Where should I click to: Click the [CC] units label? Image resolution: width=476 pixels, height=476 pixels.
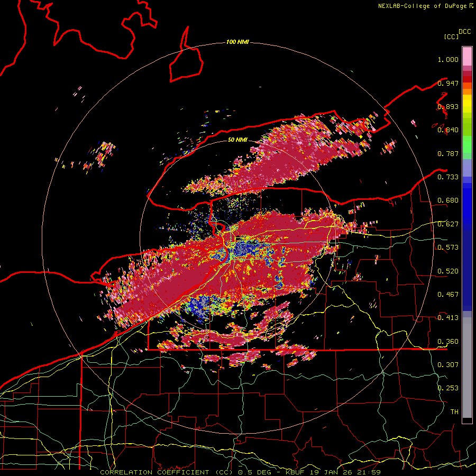pyautogui.click(x=451, y=36)
